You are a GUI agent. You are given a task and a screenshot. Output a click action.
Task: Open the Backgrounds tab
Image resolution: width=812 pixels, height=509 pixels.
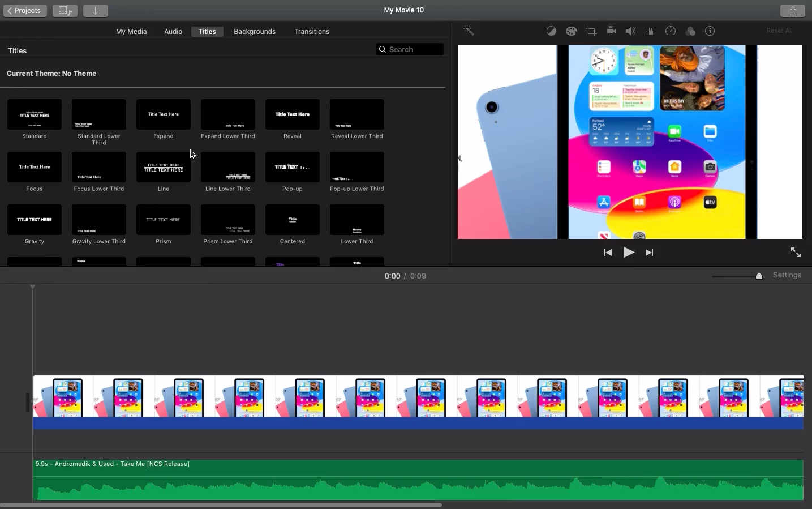[x=255, y=32]
